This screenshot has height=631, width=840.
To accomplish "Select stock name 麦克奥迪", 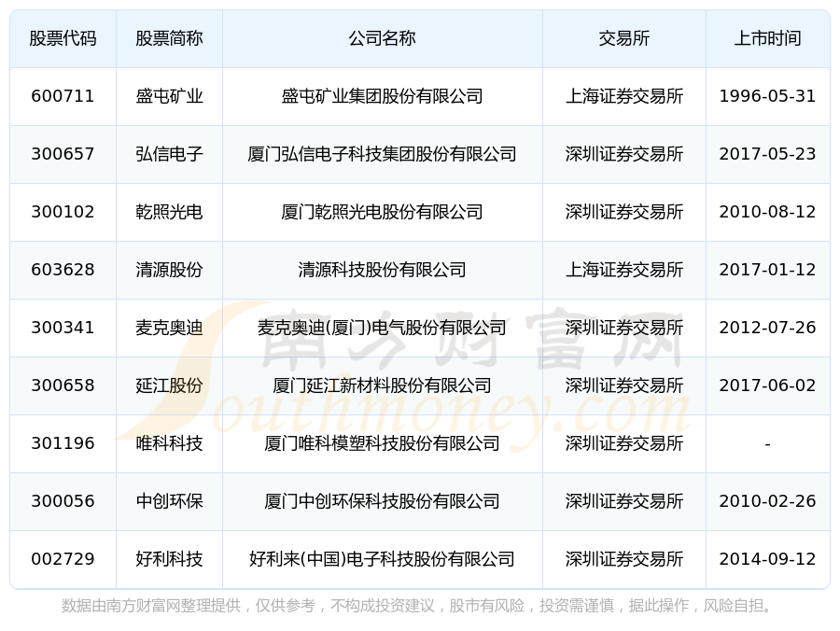I will [169, 328].
